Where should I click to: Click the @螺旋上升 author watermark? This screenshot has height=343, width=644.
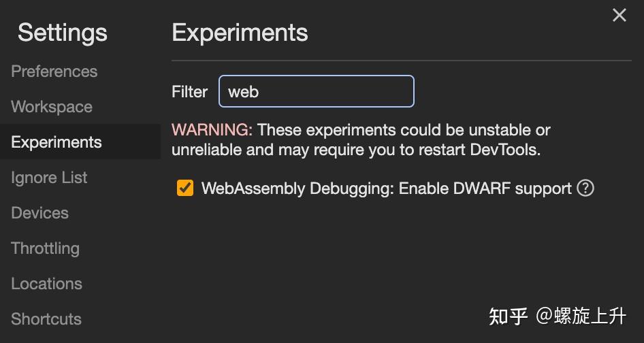click(x=581, y=316)
